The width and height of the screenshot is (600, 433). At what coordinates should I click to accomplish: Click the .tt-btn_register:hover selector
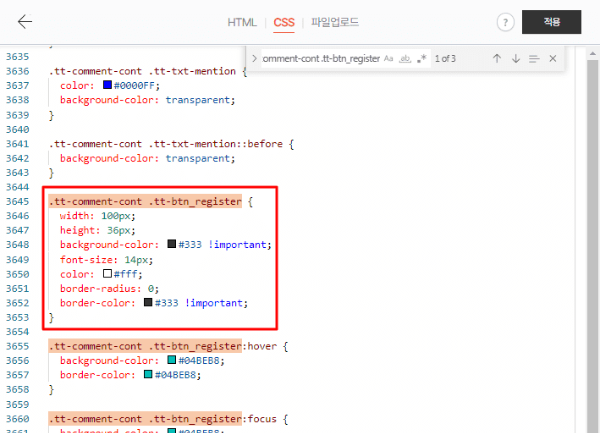[x=213, y=346]
